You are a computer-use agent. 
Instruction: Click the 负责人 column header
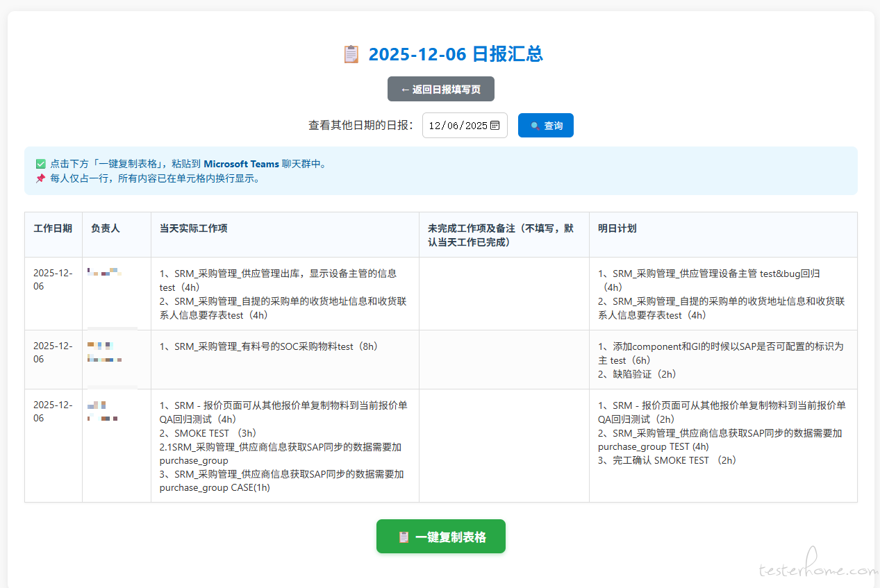pyautogui.click(x=106, y=228)
